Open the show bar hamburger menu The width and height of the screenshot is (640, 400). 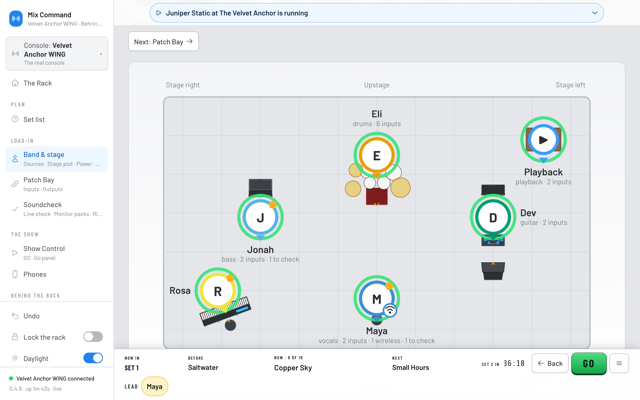coord(619,363)
